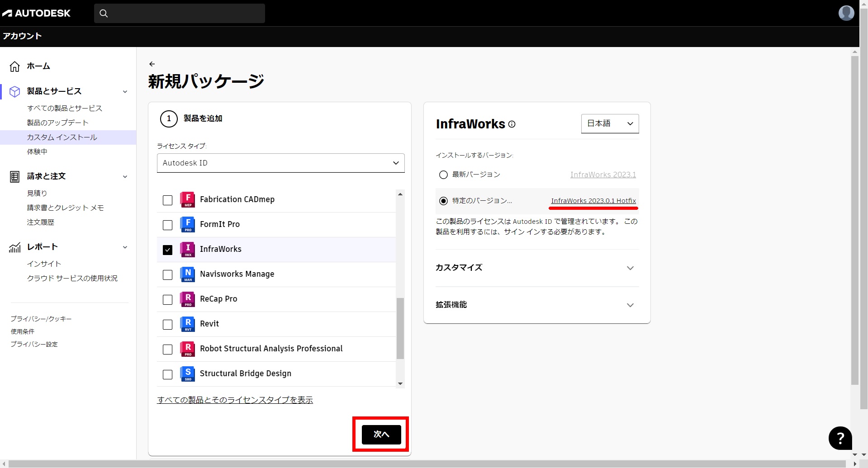This screenshot has height=468, width=868.
Task: Click the product list scroll-down arrow
Action: click(400, 383)
